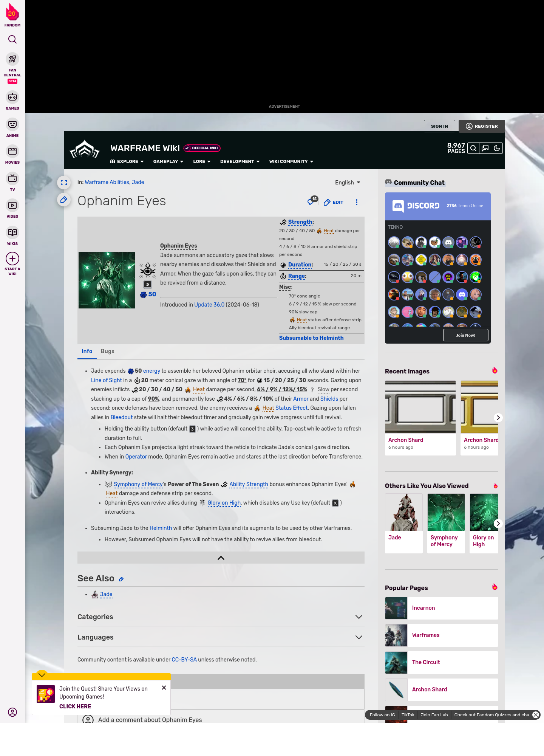The image size is (544, 756).
Task: Open the first Archon Shard image card
Action: [x=420, y=418]
